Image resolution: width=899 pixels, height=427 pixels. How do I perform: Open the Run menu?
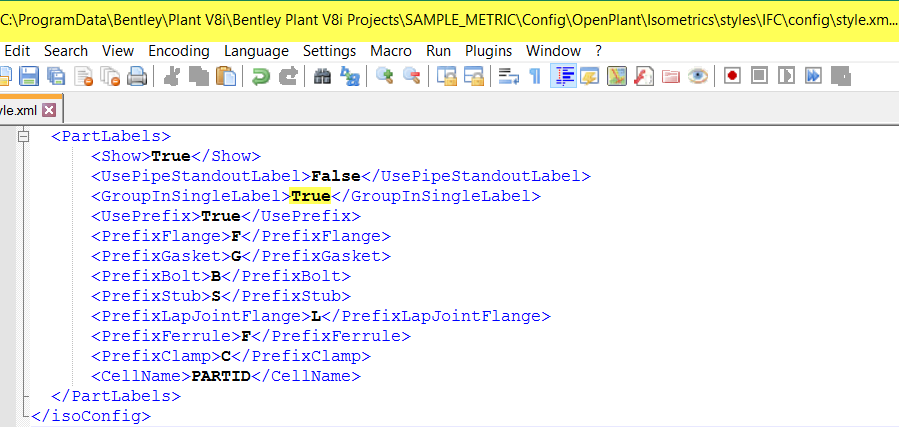coord(439,51)
